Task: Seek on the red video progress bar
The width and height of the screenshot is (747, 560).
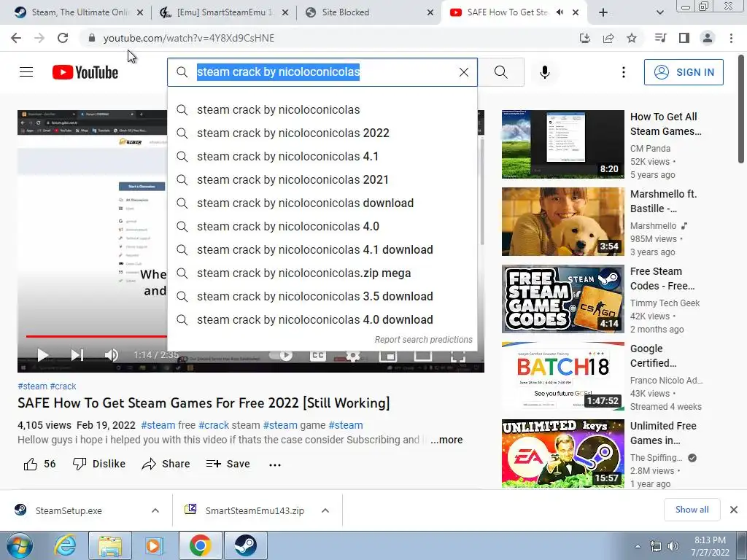Action: tap(96, 336)
